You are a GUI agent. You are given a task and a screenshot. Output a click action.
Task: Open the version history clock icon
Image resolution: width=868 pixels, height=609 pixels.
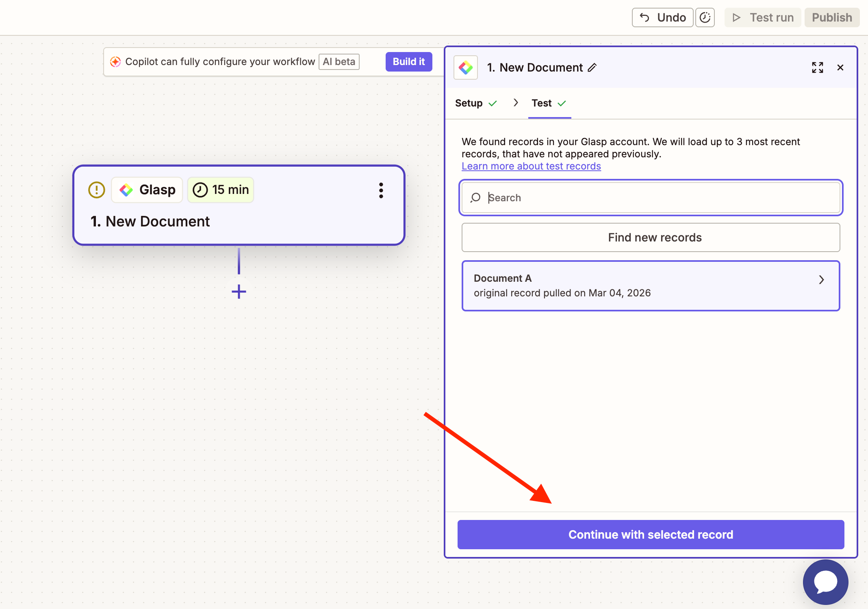click(x=705, y=17)
